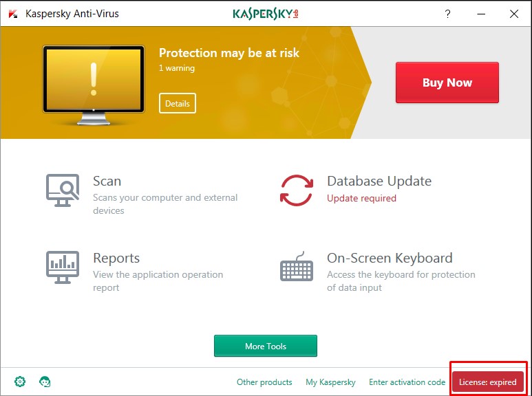532x396 pixels.
Task: Click the Database Update arrows icon
Action: click(x=297, y=190)
